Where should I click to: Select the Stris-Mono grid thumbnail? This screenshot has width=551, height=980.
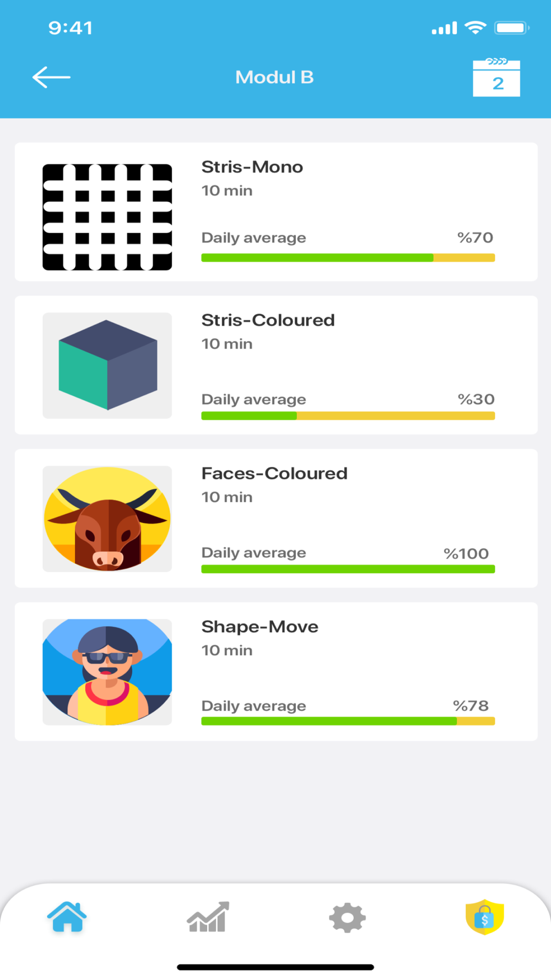107,217
